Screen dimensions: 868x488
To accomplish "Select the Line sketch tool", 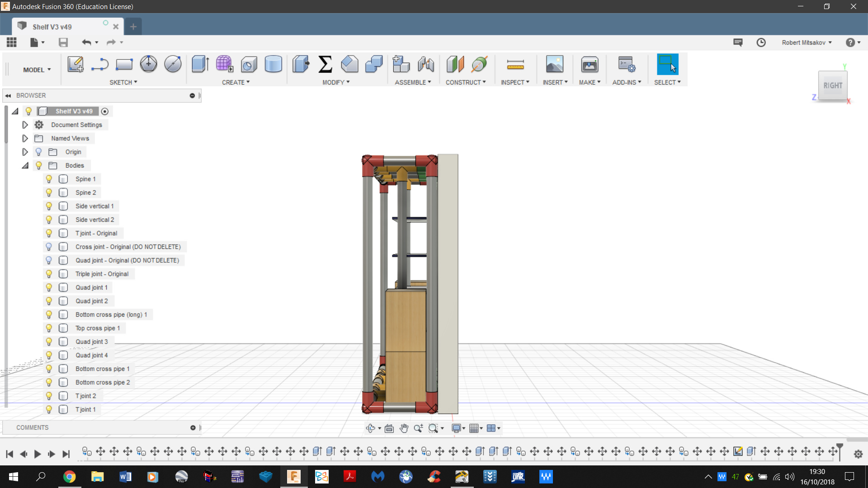I will point(99,64).
